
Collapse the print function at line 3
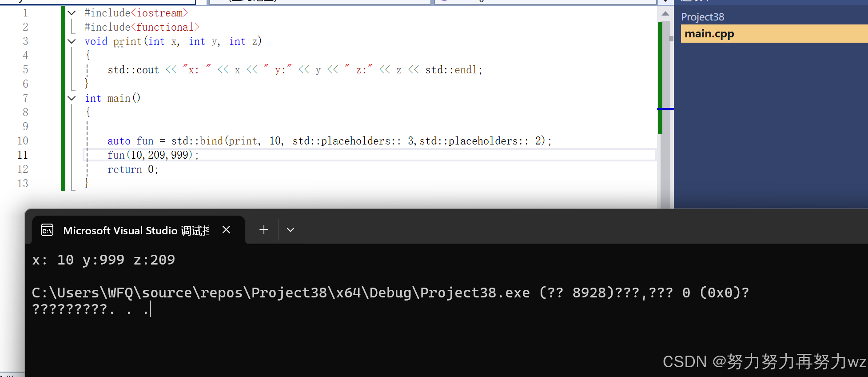pos(72,41)
